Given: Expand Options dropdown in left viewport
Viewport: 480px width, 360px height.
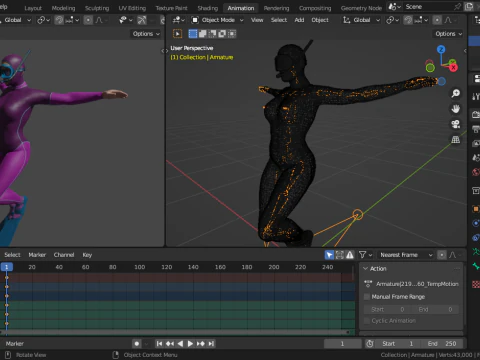Looking at the screenshot, I should tap(146, 34).
